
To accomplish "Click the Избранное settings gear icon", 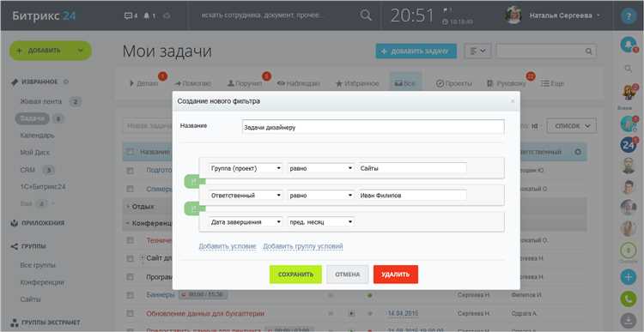I will click(66, 81).
